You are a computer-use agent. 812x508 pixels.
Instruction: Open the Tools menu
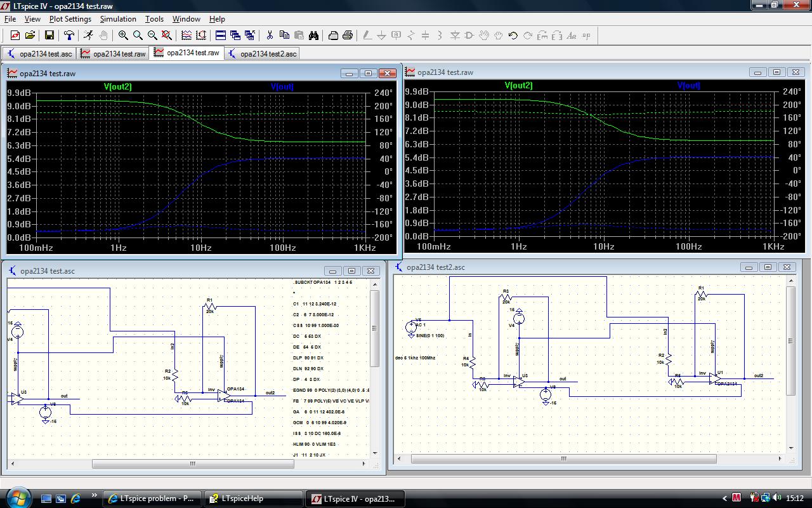[x=154, y=19]
